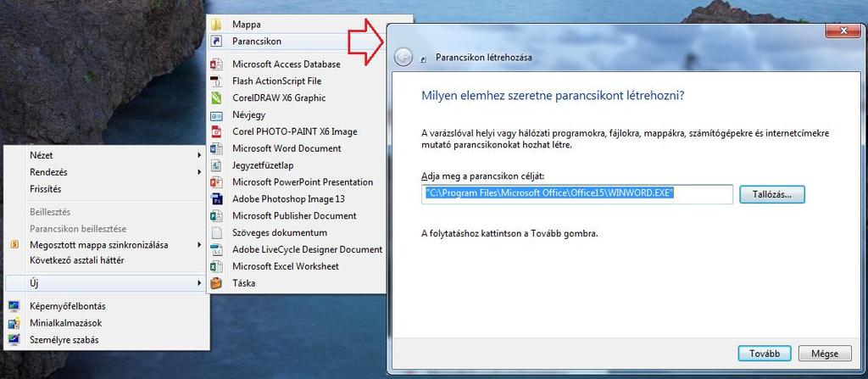
Task: Click the CorelDRAW X6 Graphic icon
Action: pos(216,98)
